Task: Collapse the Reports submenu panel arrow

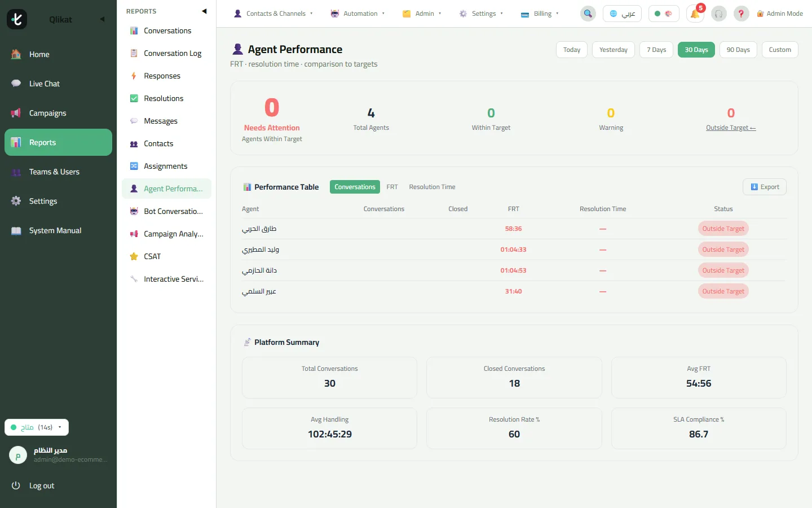Action: (204, 11)
